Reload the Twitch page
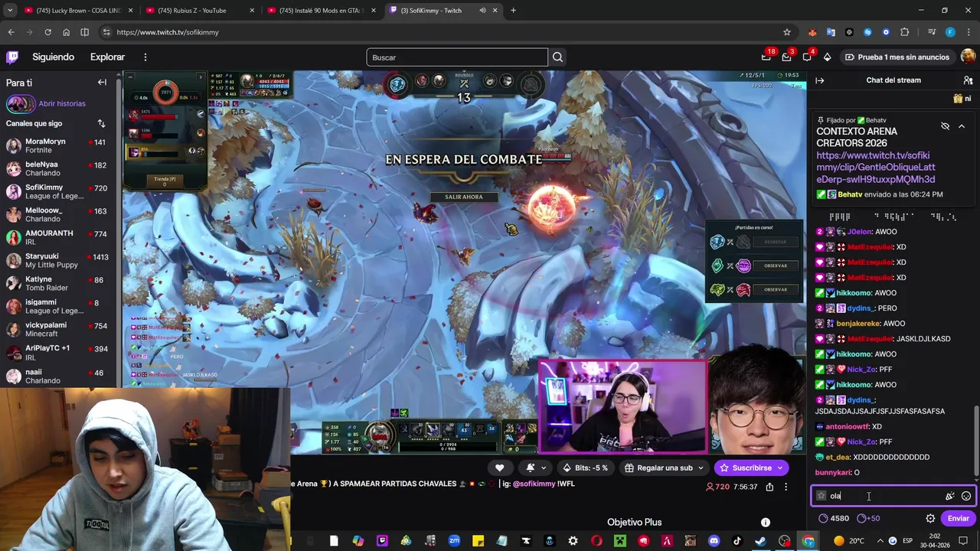Viewport: 980px width, 551px height. coord(47,32)
